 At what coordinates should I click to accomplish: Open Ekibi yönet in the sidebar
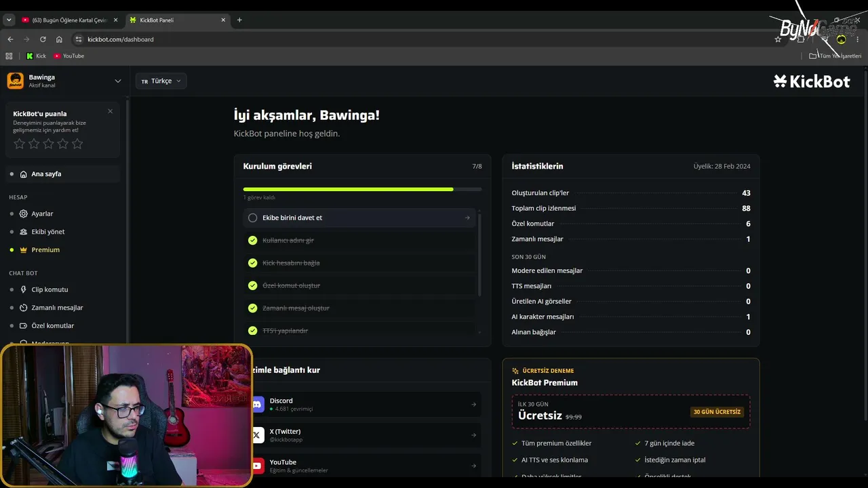(x=63, y=232)
